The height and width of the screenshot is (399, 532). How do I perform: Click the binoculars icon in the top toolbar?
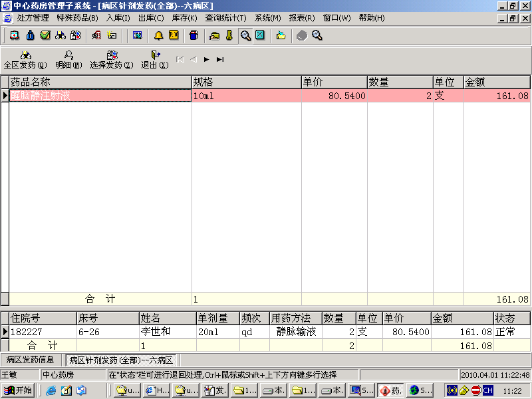[x=61, y=35]
